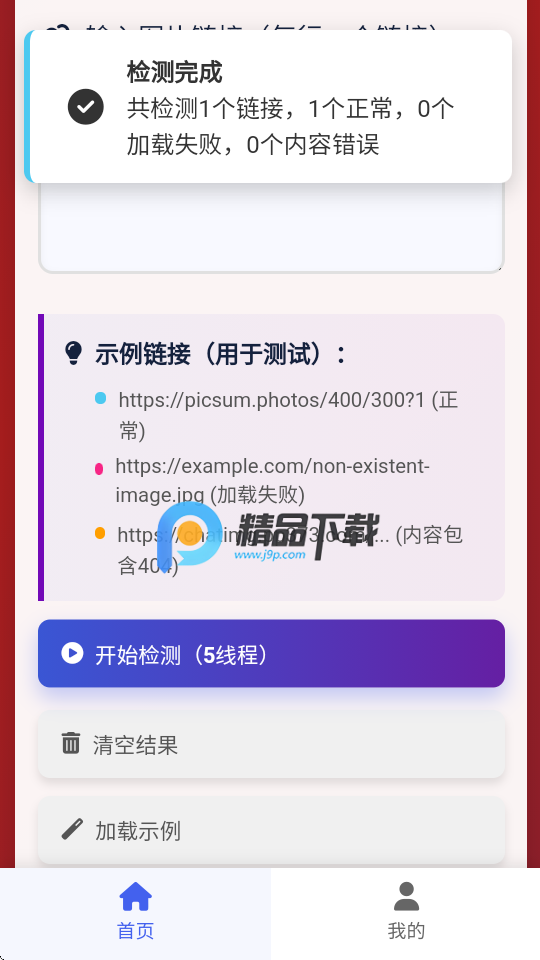Switch to the 首页 tab

click(135, 913)
